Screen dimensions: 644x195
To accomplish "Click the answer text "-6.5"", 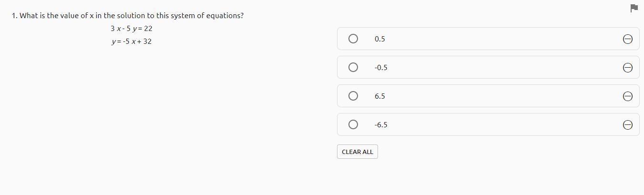I will pyautogui.click(x=381, y=125).
